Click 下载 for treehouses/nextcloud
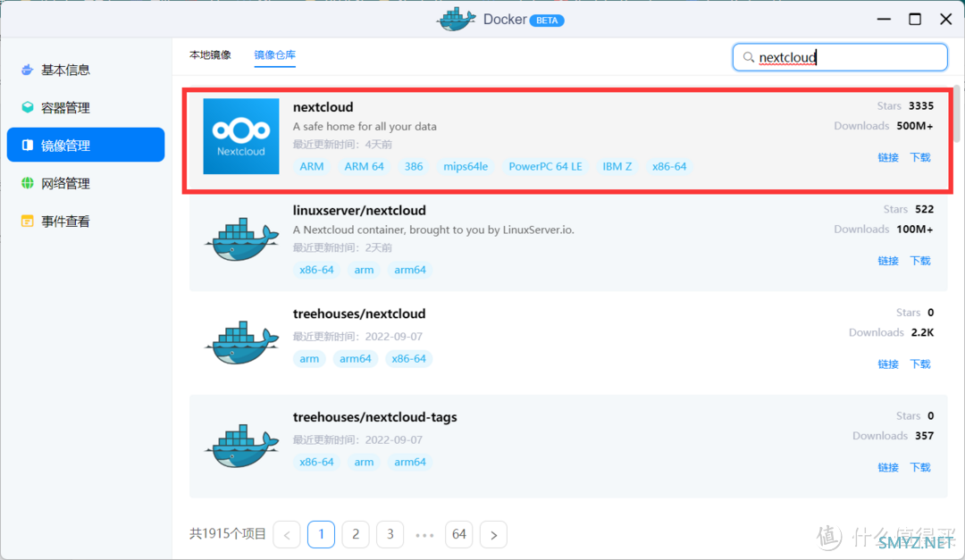Viewport: 965px width, 560px height. pos(920,364)
